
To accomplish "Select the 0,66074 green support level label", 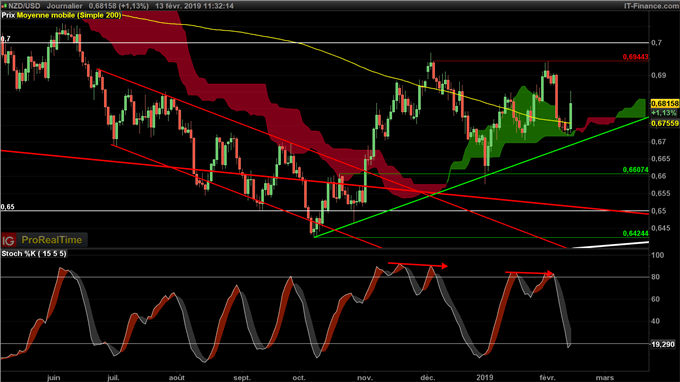I will point(635,170).
